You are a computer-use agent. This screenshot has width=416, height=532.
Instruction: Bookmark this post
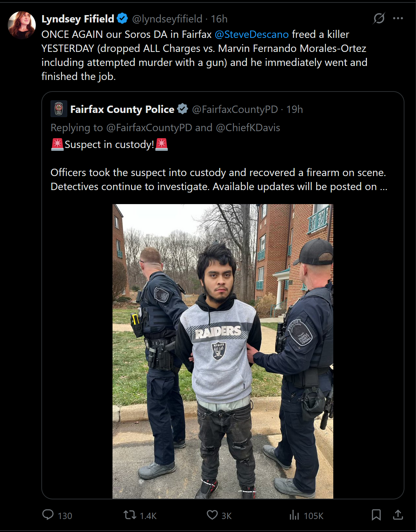376,515
